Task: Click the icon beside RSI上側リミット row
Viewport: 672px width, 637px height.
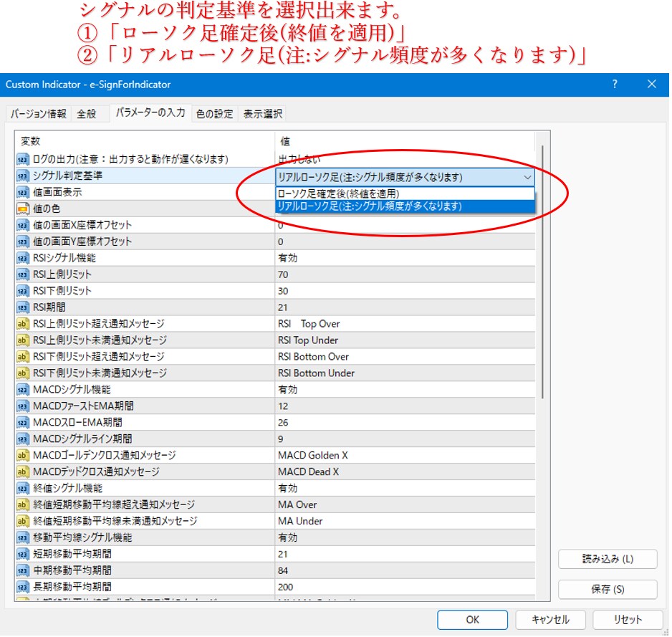Action: click(x=22, y=274)
